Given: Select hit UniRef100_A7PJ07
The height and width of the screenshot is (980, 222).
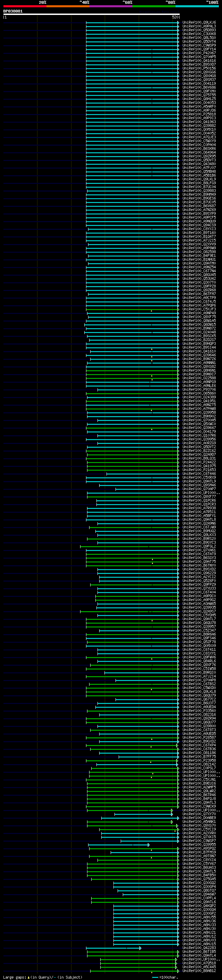Looking at the screenshot, I should tap(199, 168).
